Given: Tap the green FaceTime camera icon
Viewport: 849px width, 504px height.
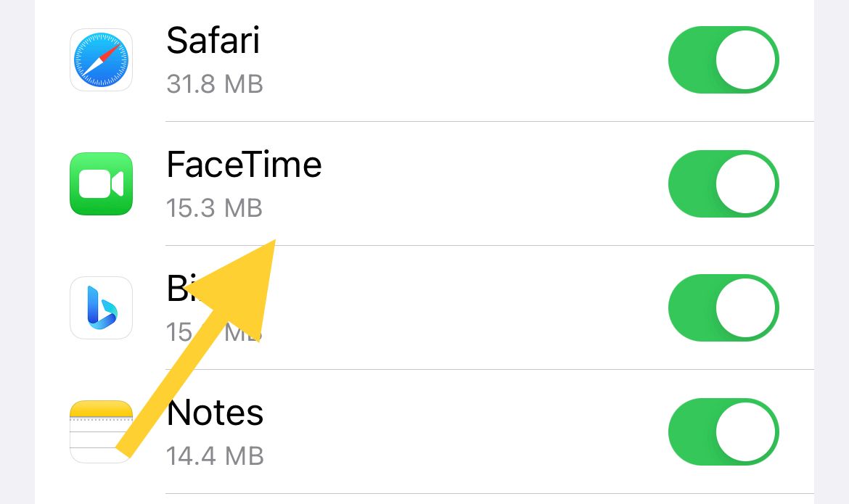Looking at the screenshot, I should point(102,183).
